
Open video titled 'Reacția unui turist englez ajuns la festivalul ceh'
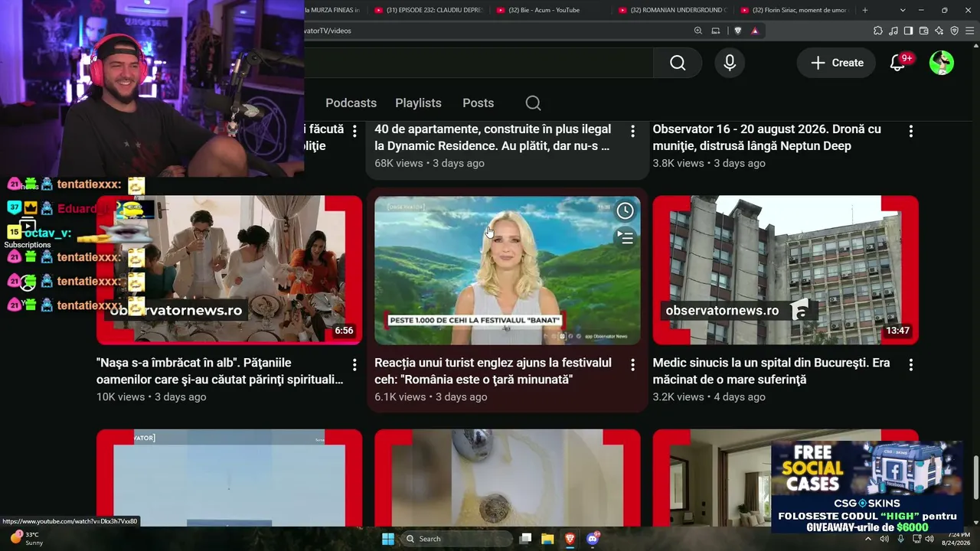pyautogui.click(x=493, y=371)
